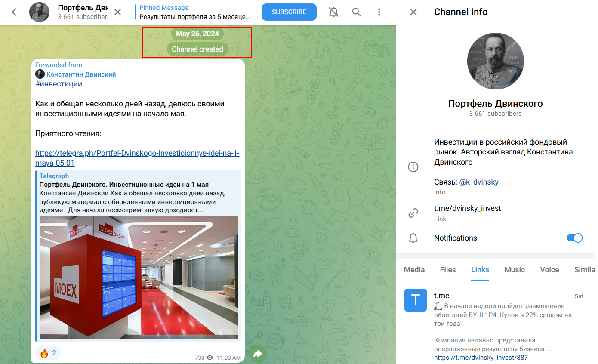Click the subscriber count under the panel title
This screenshot has width=598, height=364.
pos(496,114)
